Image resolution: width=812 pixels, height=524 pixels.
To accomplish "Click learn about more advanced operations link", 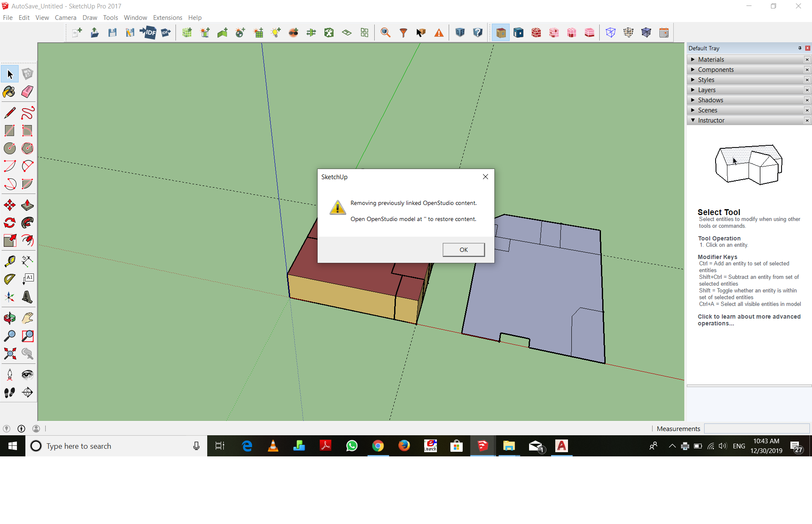I will (x=749, y=320).
